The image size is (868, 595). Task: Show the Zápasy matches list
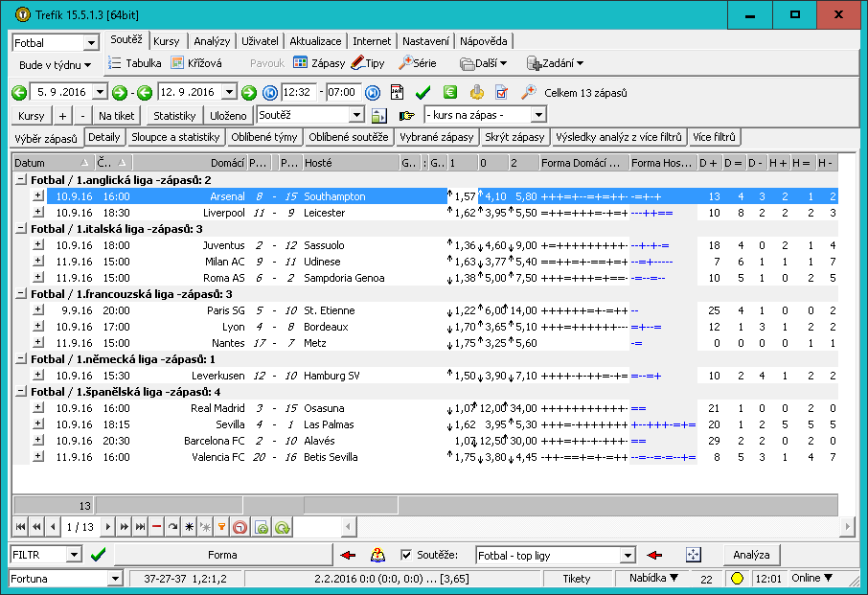[x=319, y=63]
